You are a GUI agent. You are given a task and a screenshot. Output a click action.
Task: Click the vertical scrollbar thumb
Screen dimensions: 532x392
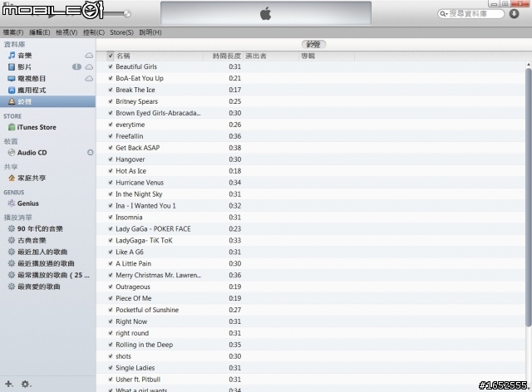529,198
